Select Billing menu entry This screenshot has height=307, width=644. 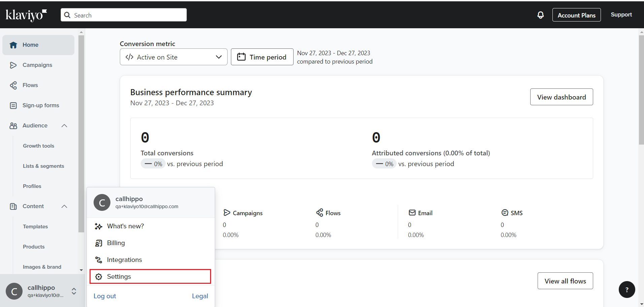[150, 243]
